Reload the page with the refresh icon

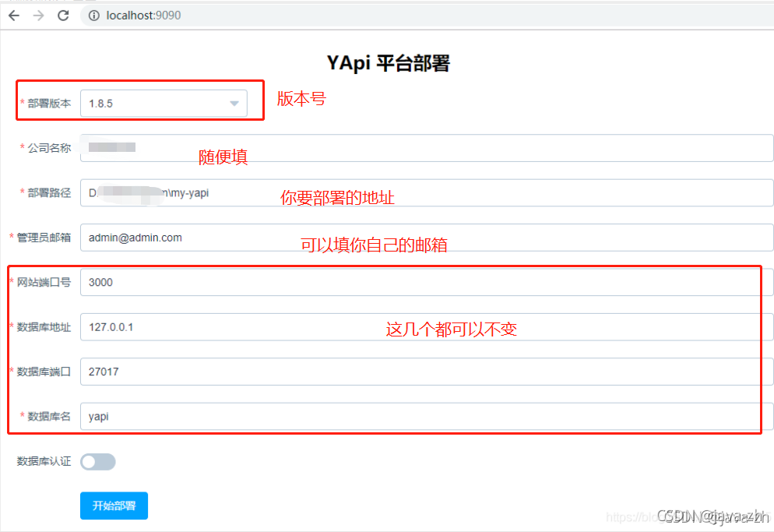click(x=64, y=15)
